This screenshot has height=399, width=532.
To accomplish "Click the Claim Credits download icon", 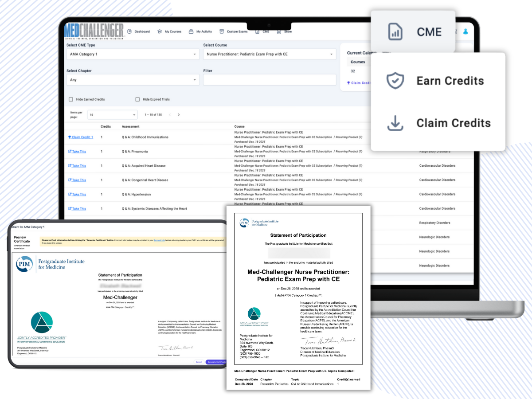I will click(x=395, y=123).
